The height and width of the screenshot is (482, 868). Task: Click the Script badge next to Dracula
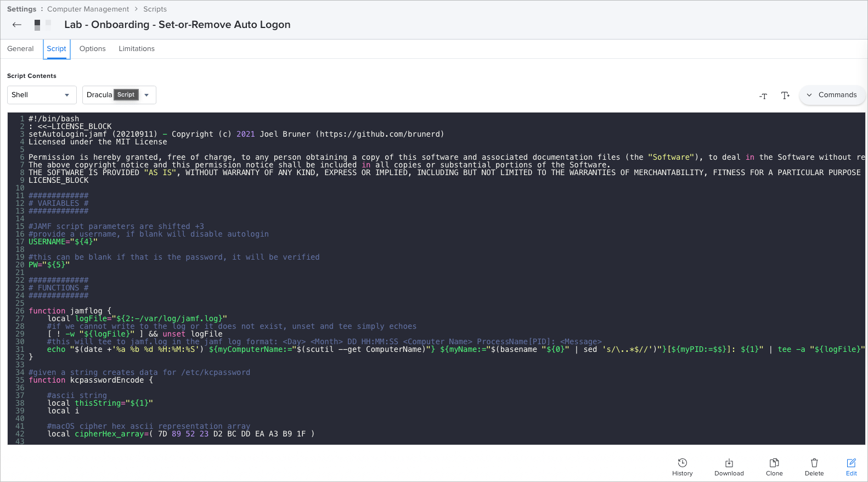[x=126, y=95]
